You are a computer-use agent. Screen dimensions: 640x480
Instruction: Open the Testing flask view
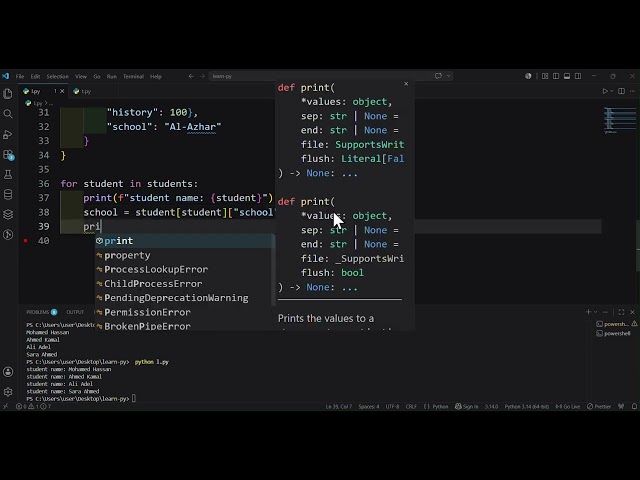click(x=8, y=175)
